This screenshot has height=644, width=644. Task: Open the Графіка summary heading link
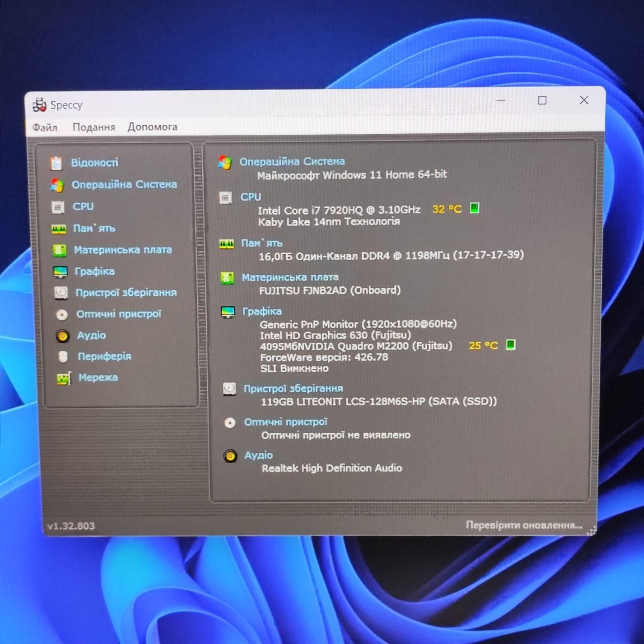click(x=262, y=311)
